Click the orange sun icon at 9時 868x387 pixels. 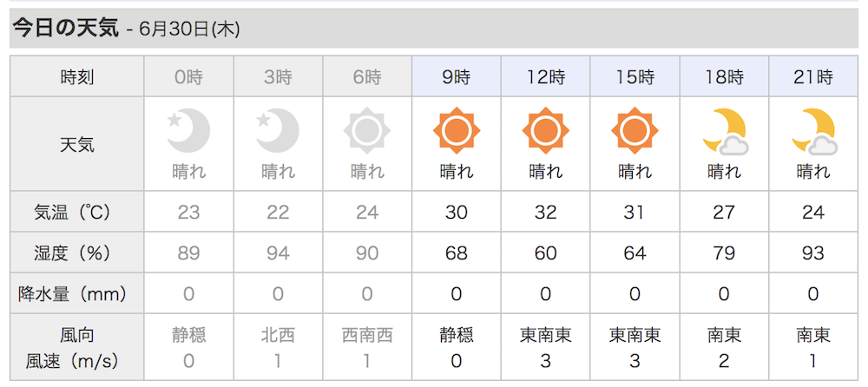coord(457,131)
